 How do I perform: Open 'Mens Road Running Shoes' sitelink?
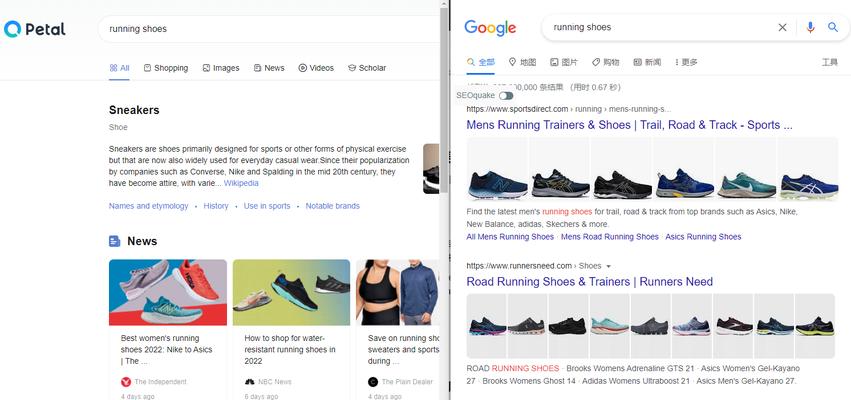coord(609,237)
